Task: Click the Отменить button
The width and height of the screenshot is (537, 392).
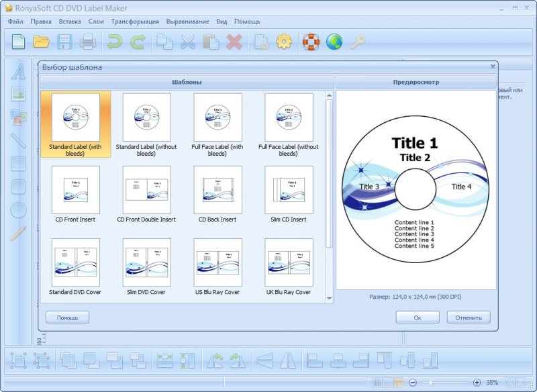Action: (x=469, y=317)
